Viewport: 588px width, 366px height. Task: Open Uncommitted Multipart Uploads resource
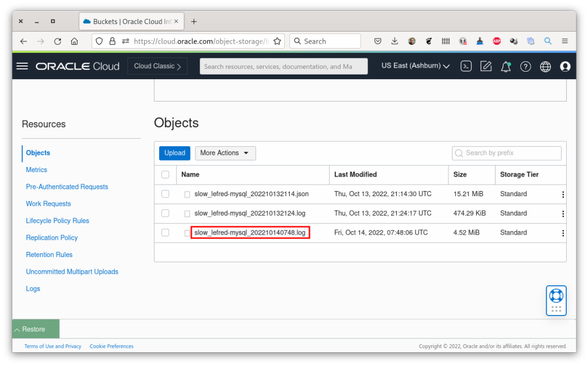(72, 271)
